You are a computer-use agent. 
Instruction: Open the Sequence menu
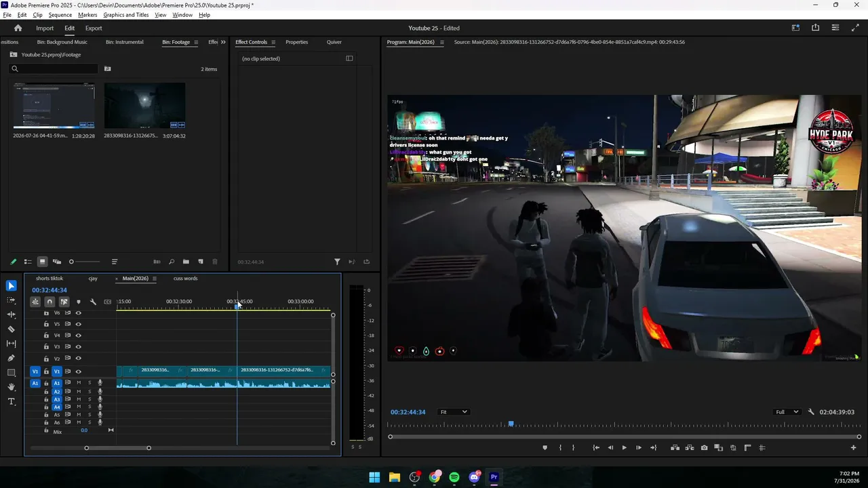tap(60, 15)
